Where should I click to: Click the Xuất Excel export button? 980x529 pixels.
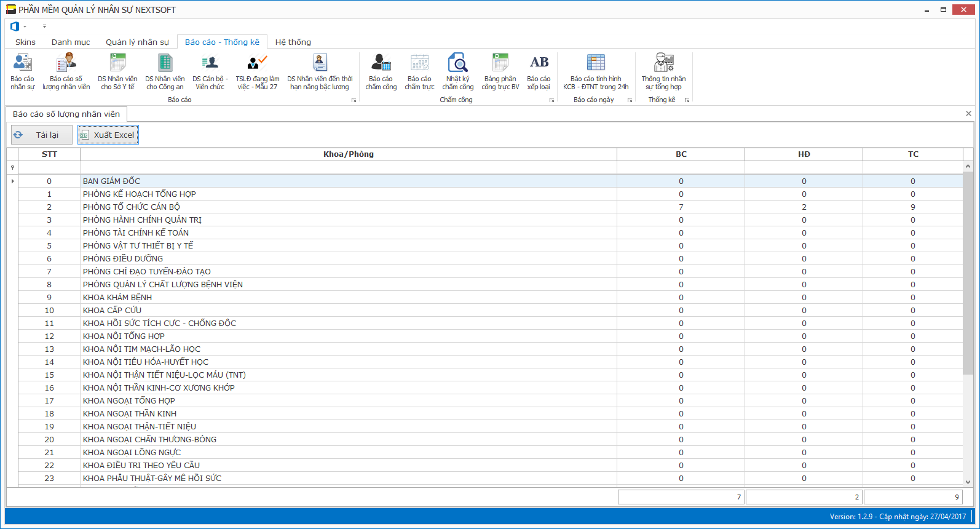coord(108,135)
